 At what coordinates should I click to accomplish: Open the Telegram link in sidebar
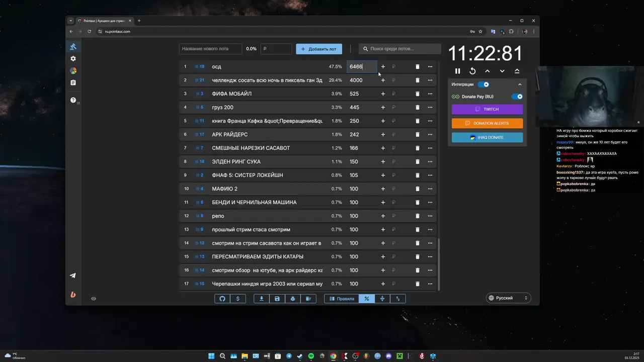(x=73, y=276)
